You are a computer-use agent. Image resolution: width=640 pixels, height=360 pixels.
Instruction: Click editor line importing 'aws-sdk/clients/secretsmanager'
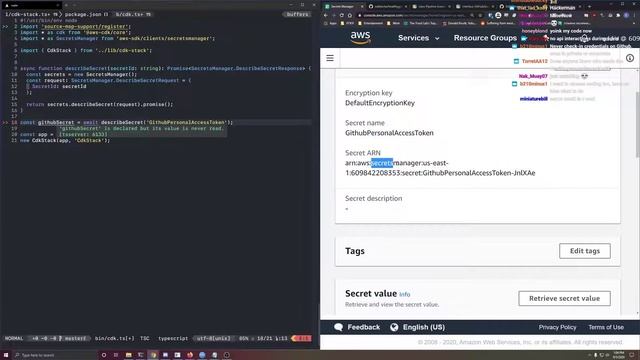coord(118,38)
